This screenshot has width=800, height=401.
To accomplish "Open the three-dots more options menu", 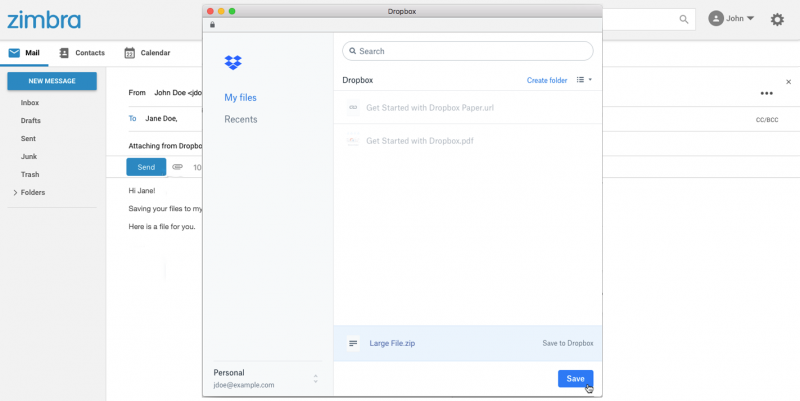I will (x=766, y=93).
